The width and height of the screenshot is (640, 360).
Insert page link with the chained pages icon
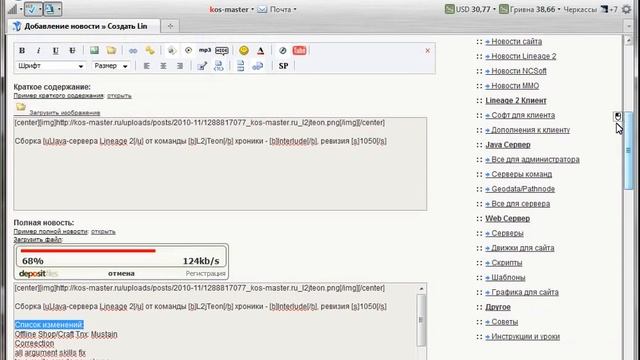click(257, 66)
